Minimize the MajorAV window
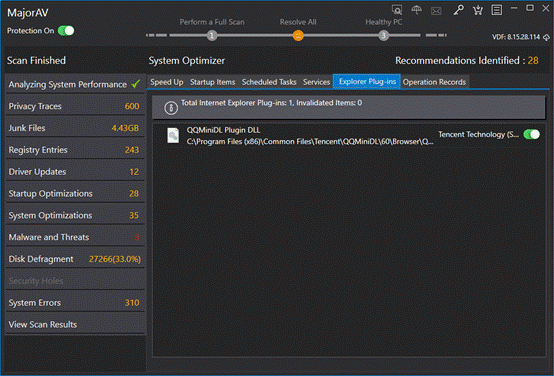 pyautogui.click(x=514, y=8)
